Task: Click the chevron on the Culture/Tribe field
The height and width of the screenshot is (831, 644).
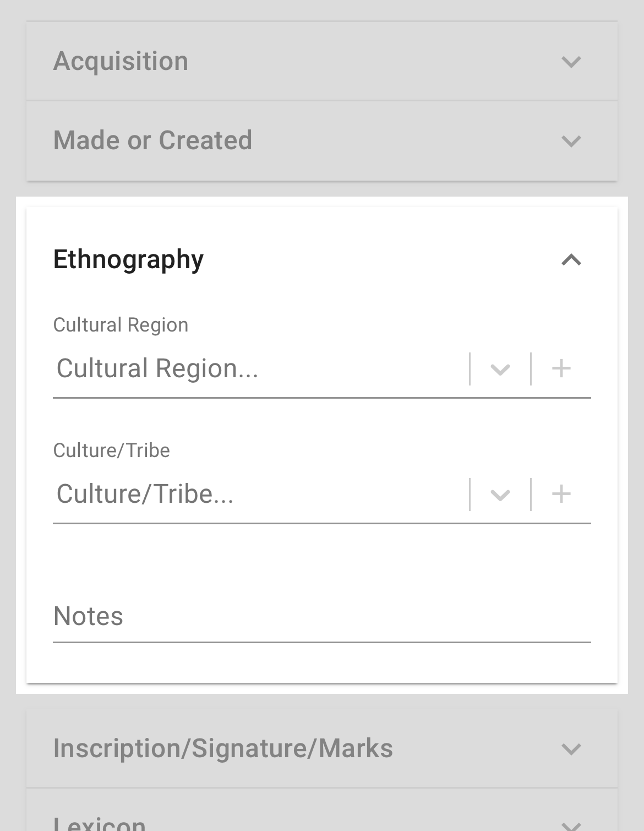Action: tap(500, 494)
